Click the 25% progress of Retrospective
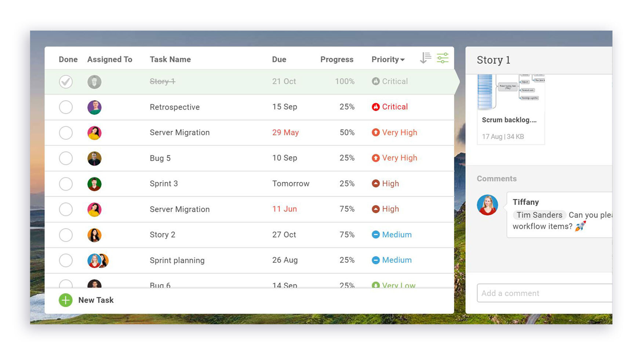The width and height of the screenshot is (644, 354). tap(347, 107)
